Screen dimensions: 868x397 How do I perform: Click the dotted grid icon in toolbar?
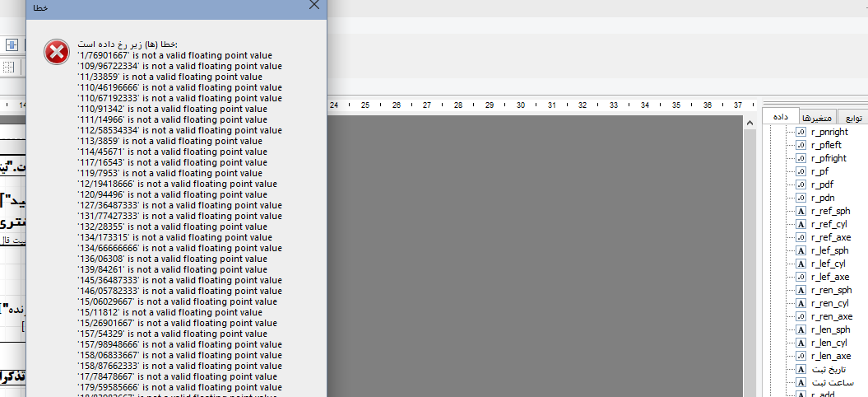7,67
